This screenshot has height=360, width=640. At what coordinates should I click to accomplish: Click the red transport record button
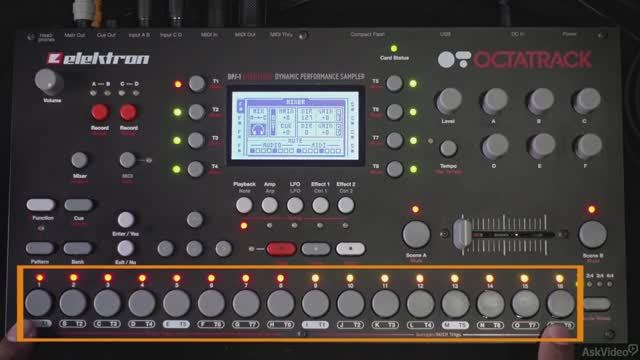tap(281, 249)
